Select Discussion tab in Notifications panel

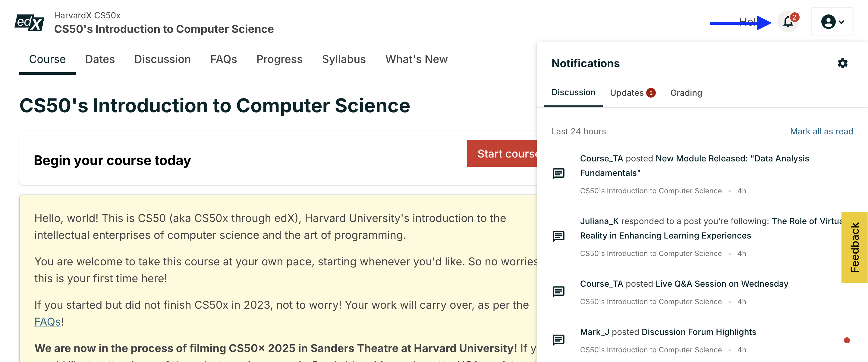click(573, 92)
